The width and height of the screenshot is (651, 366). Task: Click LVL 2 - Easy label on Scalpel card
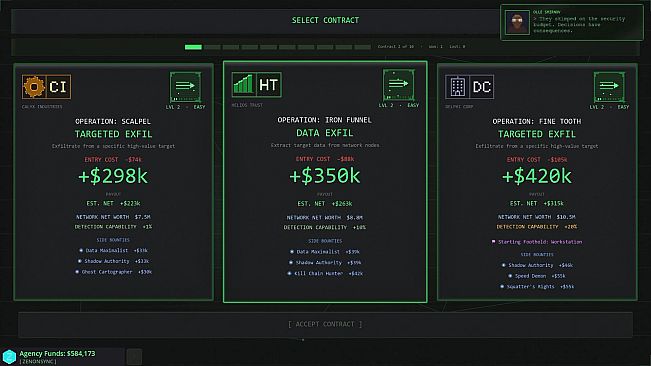point(185,107)
